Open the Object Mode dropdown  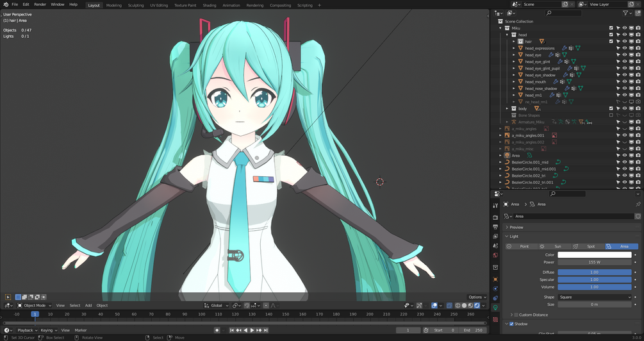tap(34, 306)
